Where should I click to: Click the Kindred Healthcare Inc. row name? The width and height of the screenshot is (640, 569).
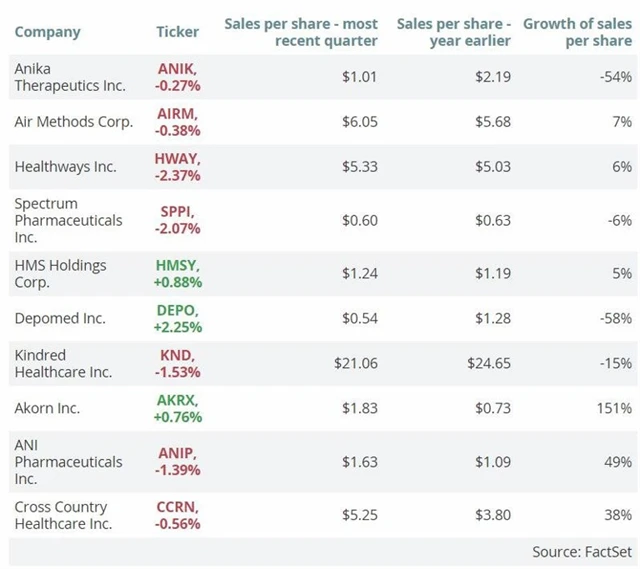pyautogui.click(x=62, y=363)
